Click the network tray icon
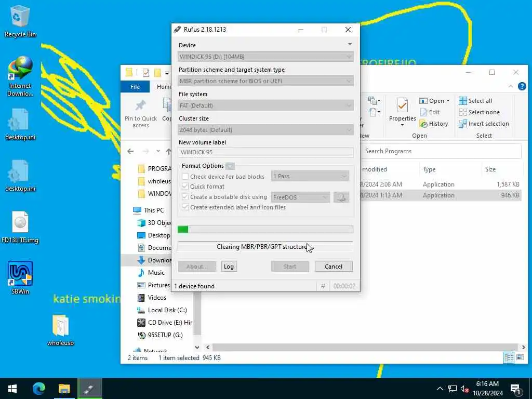 tap(453, 389)
